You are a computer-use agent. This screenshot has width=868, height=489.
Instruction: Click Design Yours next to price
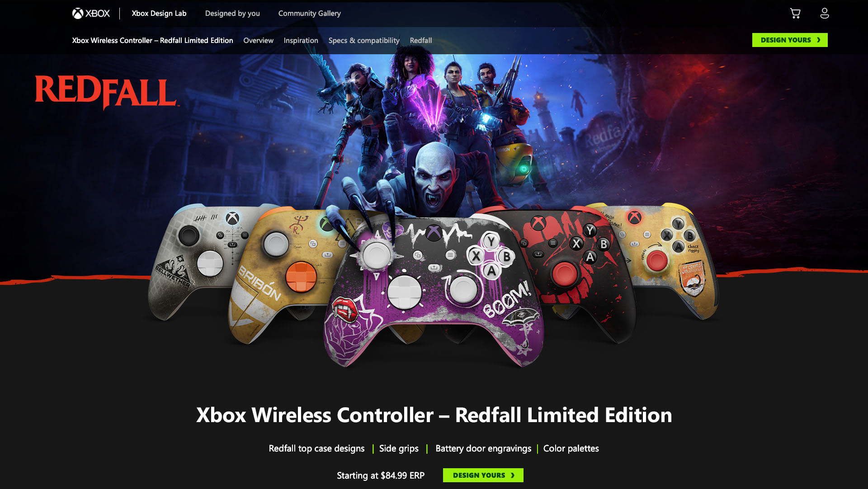point(483,475)
